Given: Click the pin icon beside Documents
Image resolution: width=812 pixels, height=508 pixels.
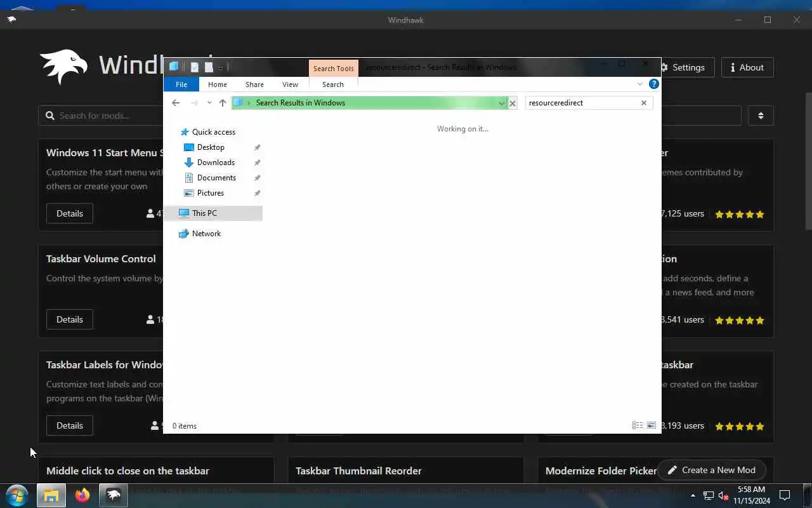Looking at the screenshot, I should [257, 178].
